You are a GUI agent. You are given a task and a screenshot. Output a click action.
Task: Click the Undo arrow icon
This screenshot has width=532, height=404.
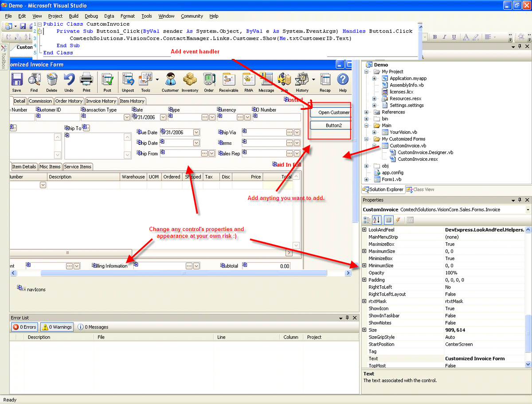coord(69,80)
